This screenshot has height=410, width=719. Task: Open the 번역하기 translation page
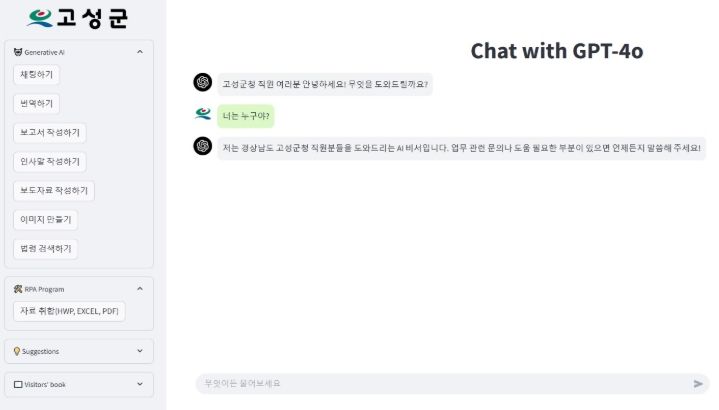[x=37, y=104]
